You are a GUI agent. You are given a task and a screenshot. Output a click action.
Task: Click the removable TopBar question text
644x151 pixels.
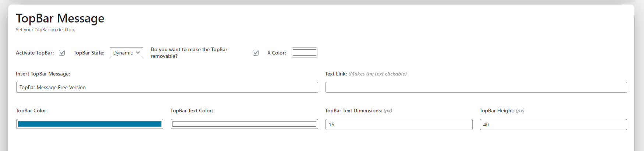coord(189,53)
